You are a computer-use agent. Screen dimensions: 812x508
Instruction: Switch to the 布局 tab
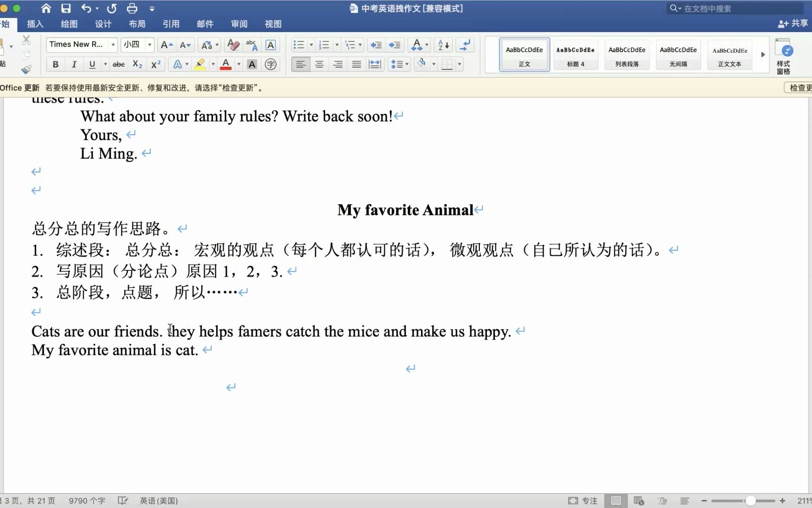pos(137,24)
